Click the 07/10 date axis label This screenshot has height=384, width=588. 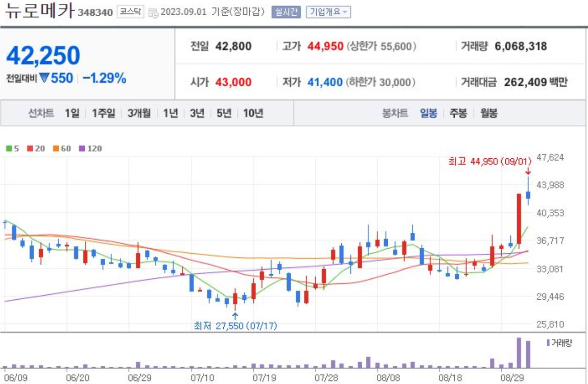pyautogui.click(x=202, y=377)
